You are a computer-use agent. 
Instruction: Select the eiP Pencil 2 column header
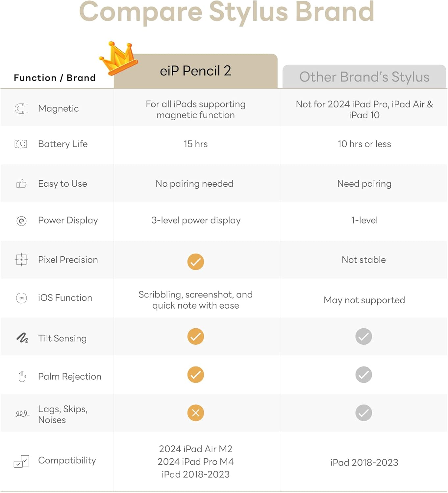[196, 71]
